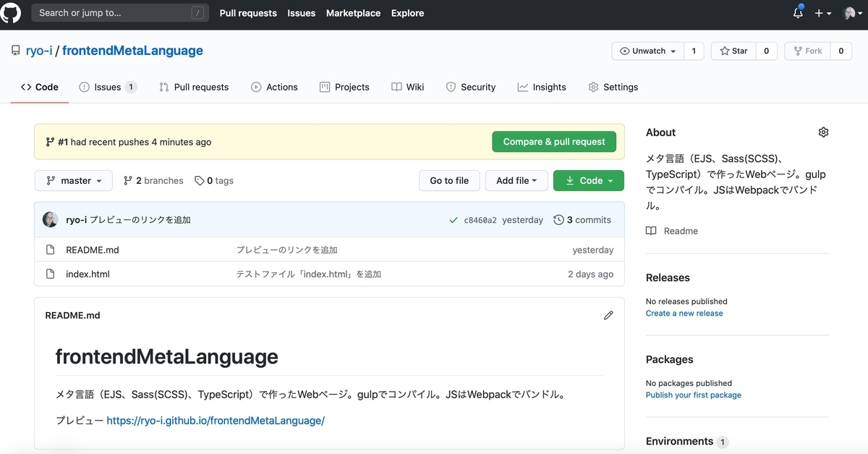The image size is (868, 454).
Task: Click the forks count 0
Action: tap(841, 51)
